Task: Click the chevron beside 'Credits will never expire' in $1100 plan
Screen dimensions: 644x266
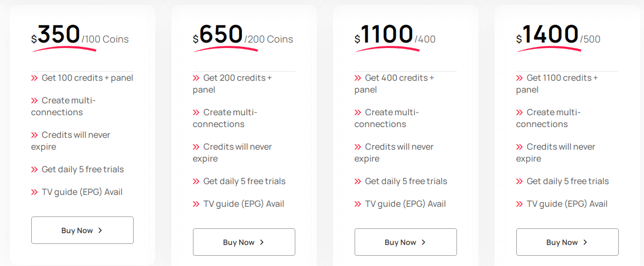Action: tap(358, 147)
